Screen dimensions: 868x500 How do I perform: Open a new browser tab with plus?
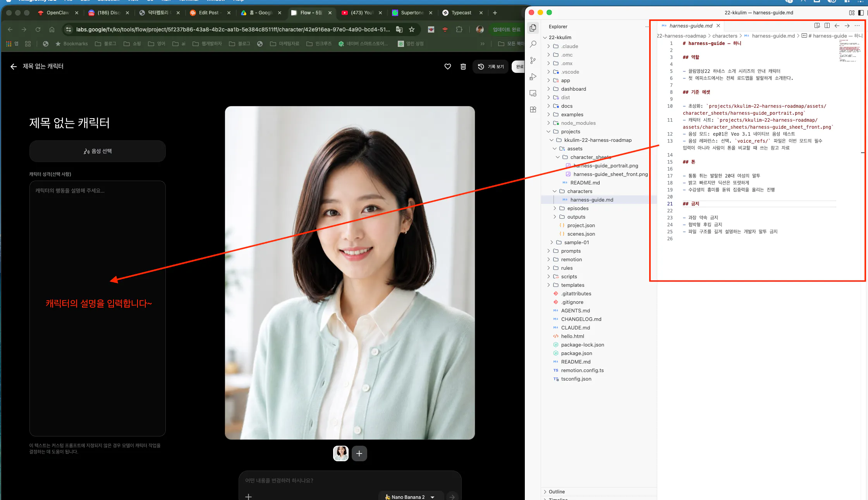point(495,13)
